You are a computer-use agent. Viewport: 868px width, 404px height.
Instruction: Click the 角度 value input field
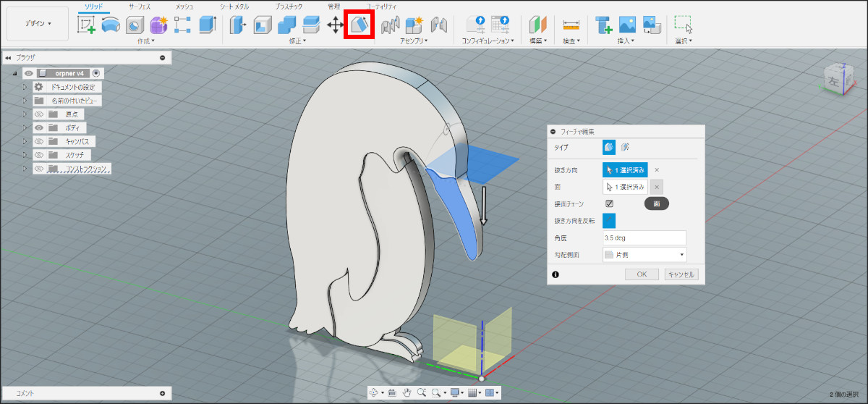pos(644,237)
